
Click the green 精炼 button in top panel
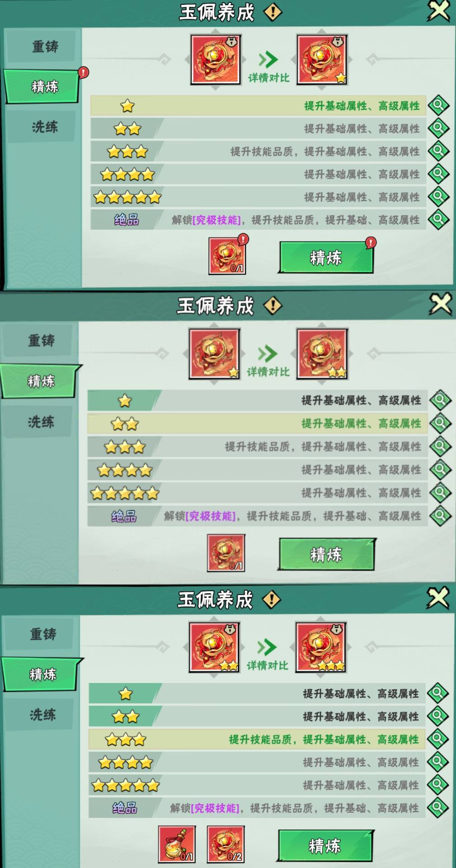325,257
